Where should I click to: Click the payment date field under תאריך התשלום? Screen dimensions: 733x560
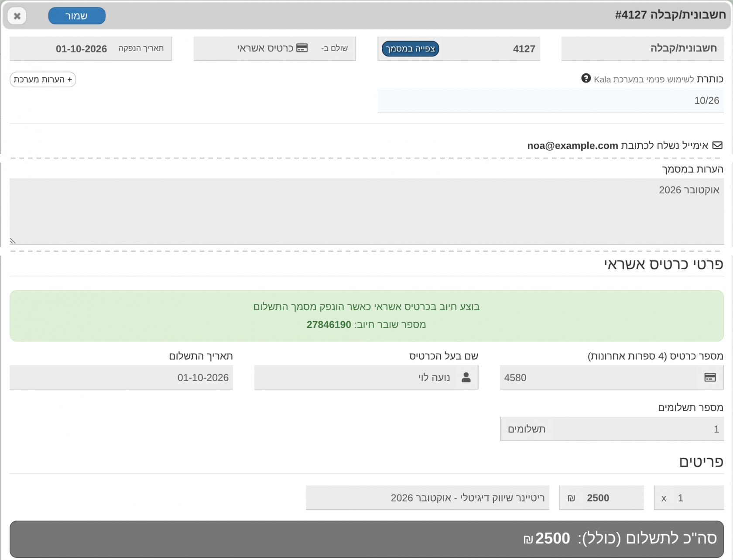click(x=121, y=378)
